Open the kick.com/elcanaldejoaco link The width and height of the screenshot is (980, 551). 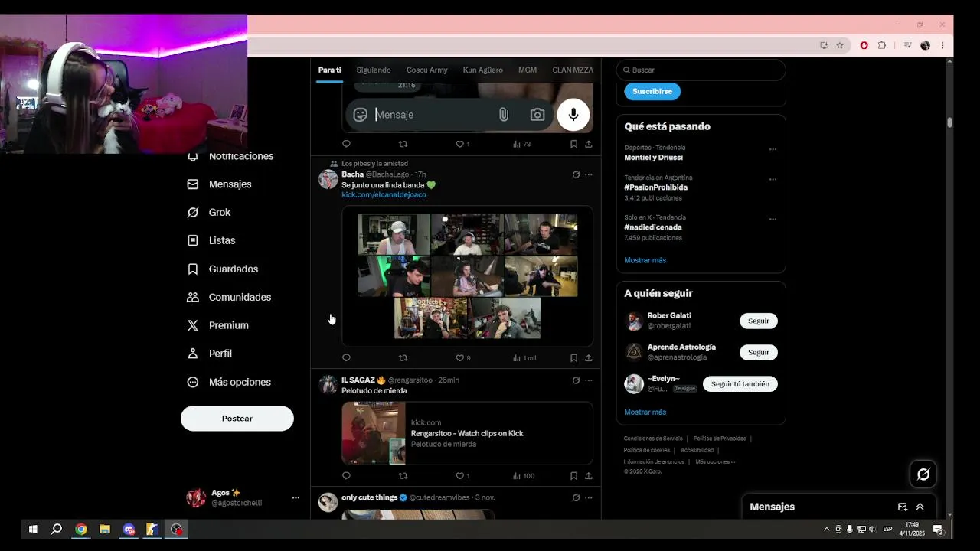pos(384,194)
